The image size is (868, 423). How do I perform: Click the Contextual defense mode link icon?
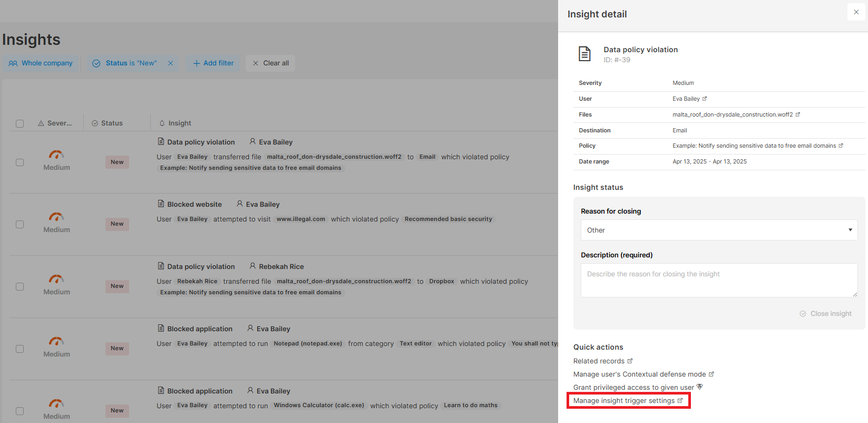[711, 374]
